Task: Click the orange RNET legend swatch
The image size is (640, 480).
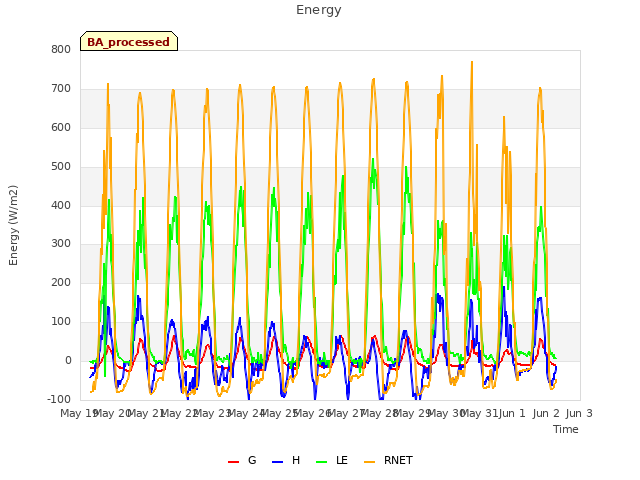Action: tap(369, 462)
